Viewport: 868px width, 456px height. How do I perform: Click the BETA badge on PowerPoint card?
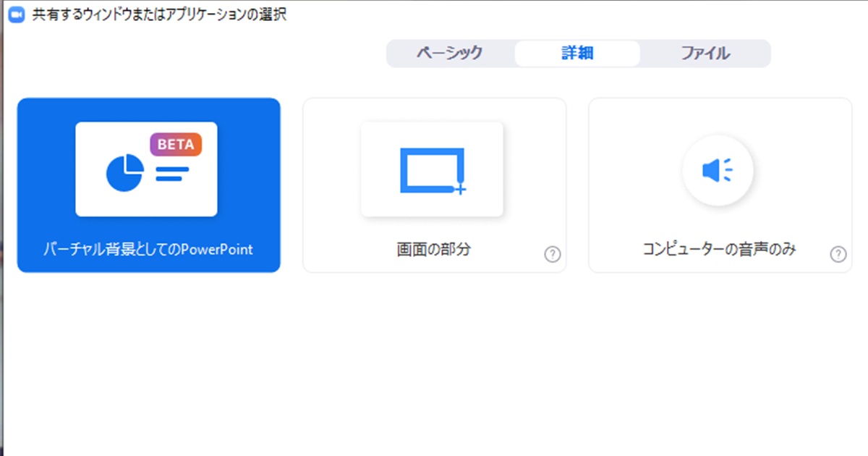176,144
